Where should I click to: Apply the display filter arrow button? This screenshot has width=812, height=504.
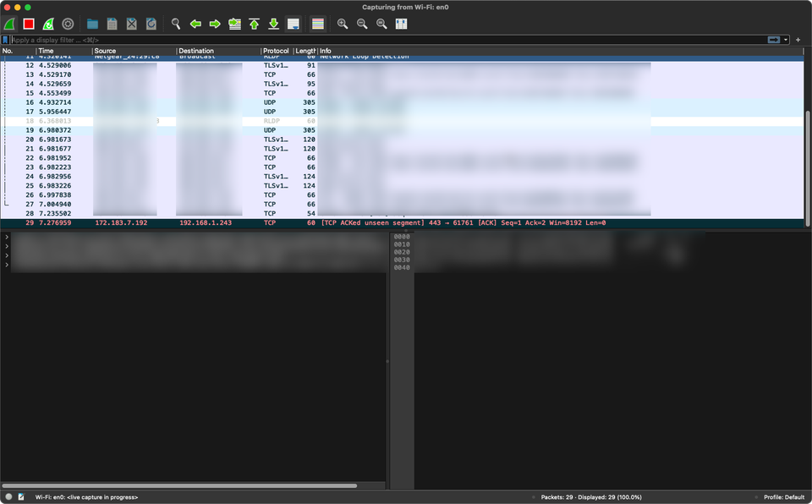pyautogui.click(x=774, y=40)
